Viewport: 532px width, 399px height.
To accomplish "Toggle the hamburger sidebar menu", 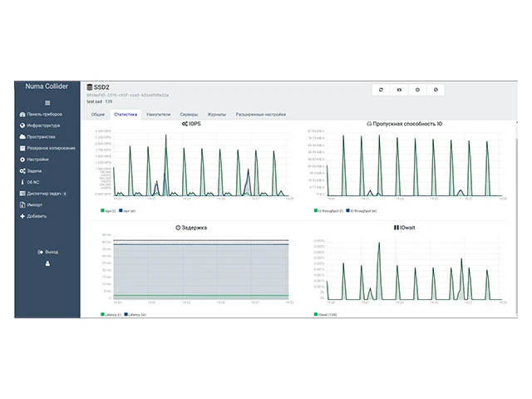I will point(47,102).
